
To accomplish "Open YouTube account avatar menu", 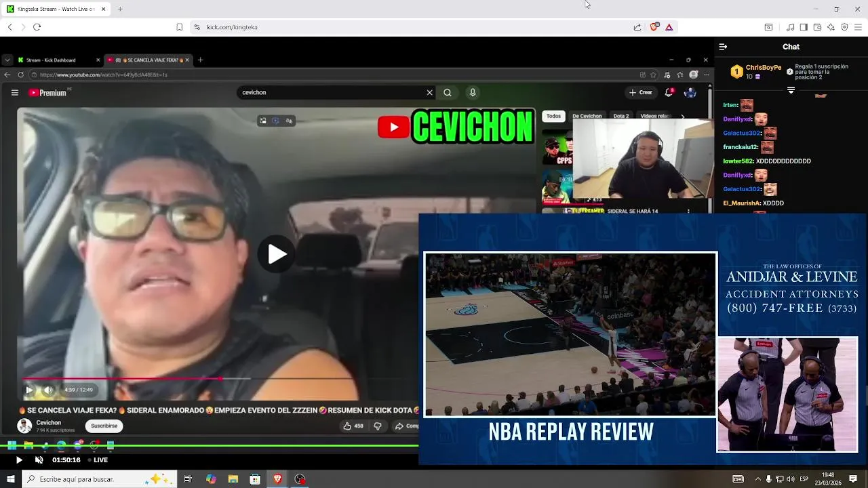I will click(690, 92).
